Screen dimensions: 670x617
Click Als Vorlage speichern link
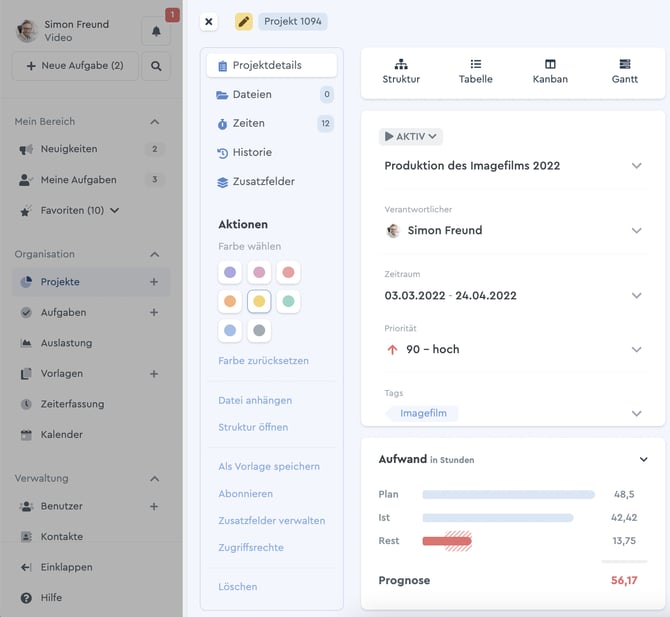[x=269, y=466]
